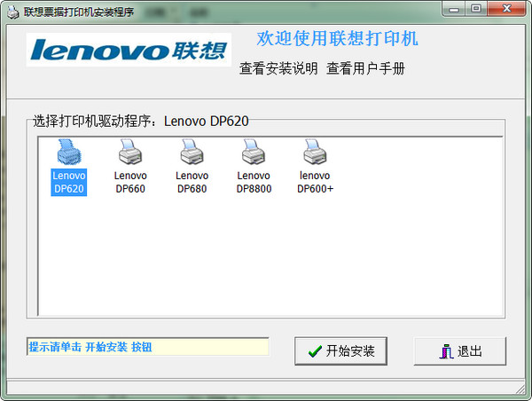Click the hint field 提示请单击 开始安装 按钮

tap(148, 347)
